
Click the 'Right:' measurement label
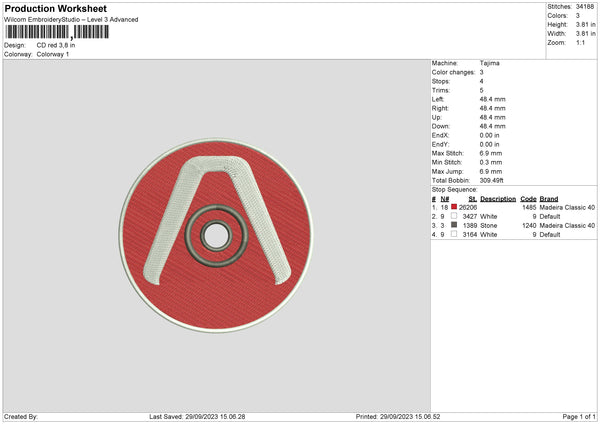tap(440, 108)
